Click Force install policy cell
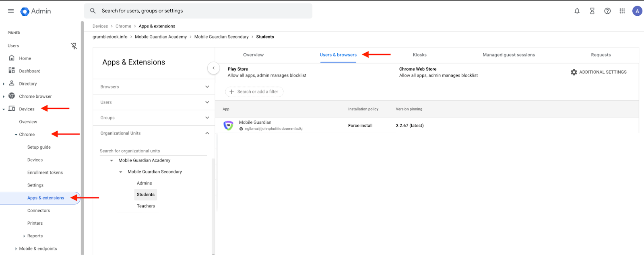 click(360, 126)
